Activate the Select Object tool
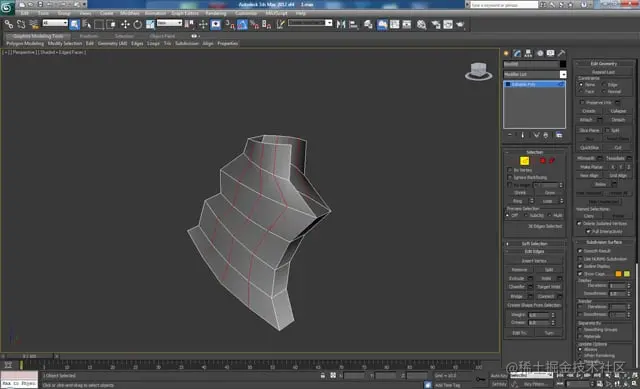The width and height of the screenshot is (640, 389). coord(74,24)
